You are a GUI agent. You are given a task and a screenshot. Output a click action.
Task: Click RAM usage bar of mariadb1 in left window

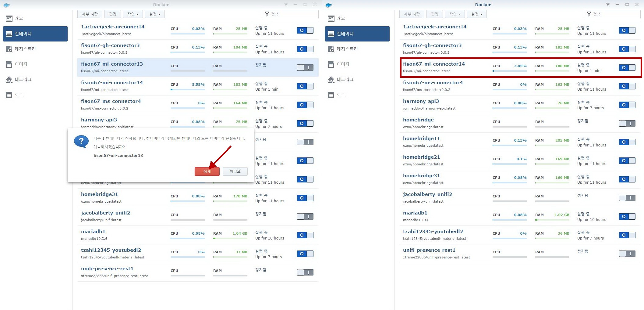230,239
